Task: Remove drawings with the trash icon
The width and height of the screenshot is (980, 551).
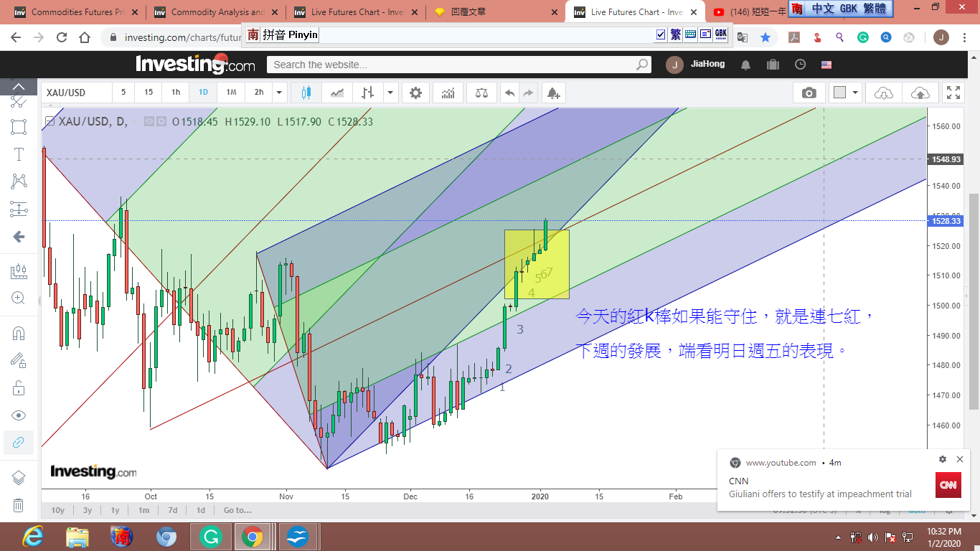Action: 19,505
